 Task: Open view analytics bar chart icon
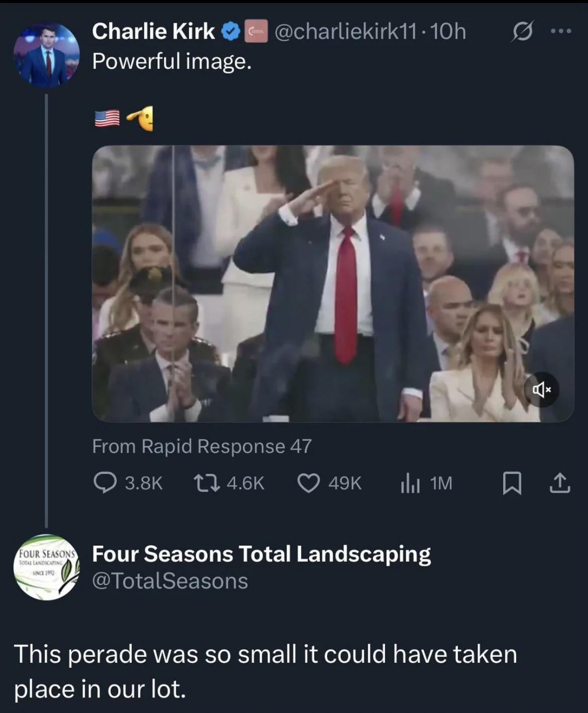click(x=410, y=483)
